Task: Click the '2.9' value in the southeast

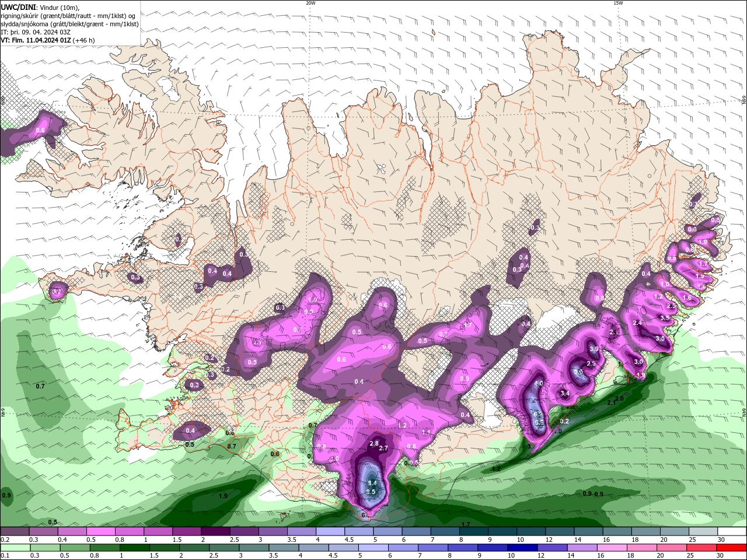Action: click(x=591, y=364)
